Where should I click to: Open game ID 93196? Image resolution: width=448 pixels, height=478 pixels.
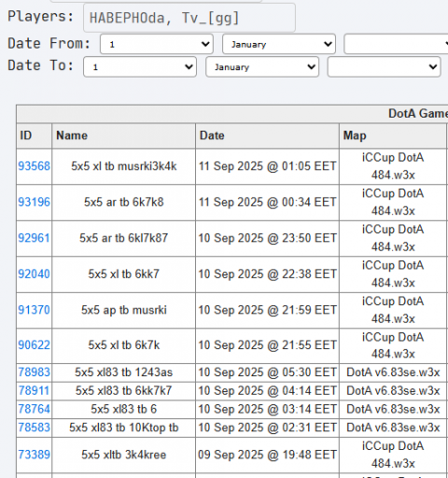34,203
